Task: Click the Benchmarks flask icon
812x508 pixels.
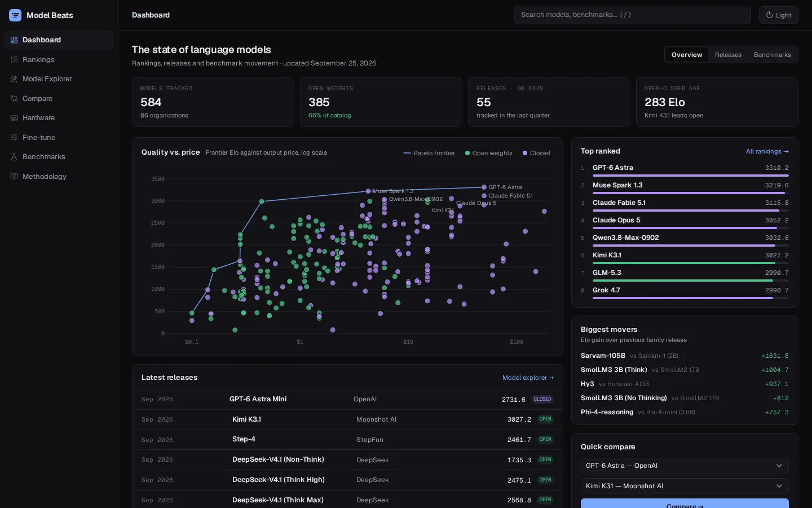Action: click(14, 157)
